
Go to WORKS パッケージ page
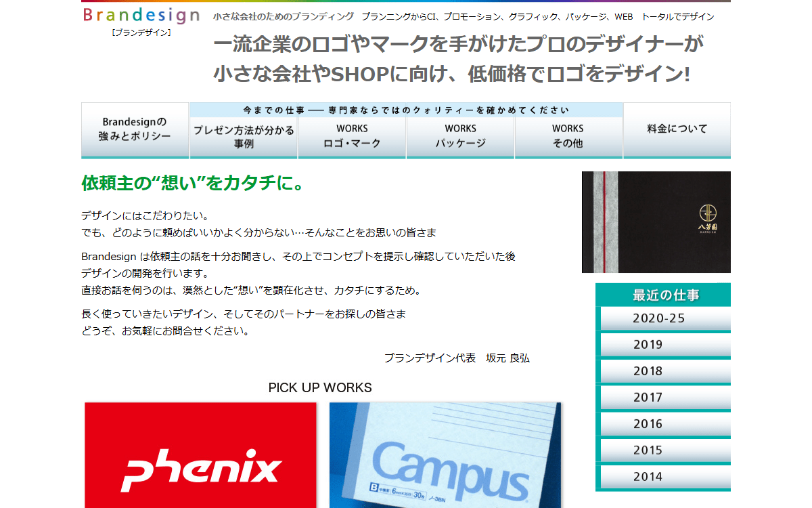pos(460,137)
